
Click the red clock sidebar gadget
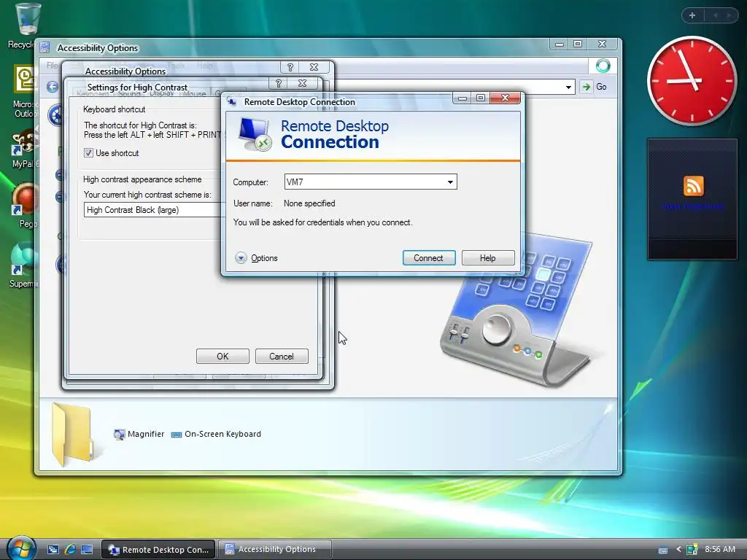click(x=692, y=81)
